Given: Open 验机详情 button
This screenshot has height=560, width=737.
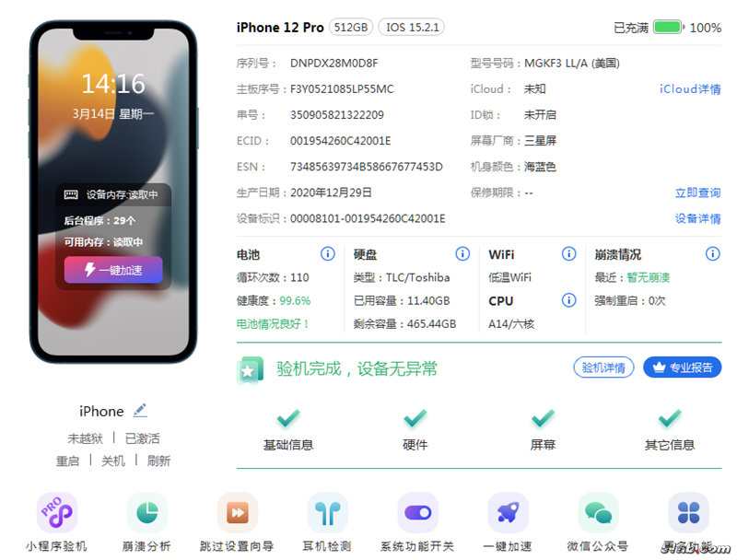Looking at the screenshot, I should tap(603, 367).
